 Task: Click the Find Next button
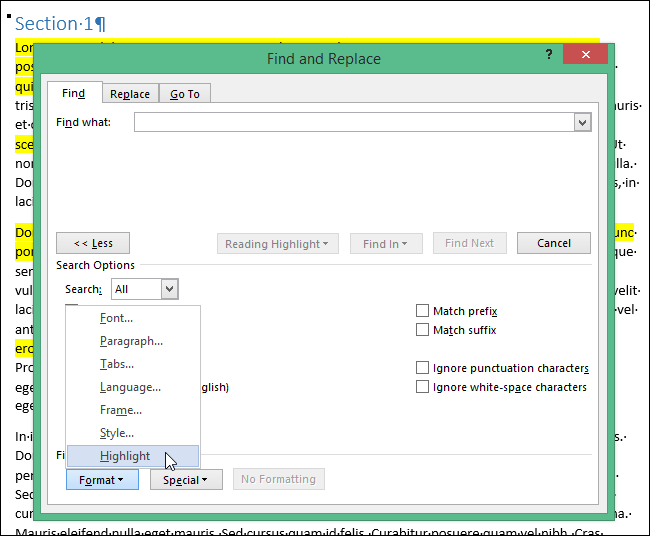click(x=470, y=243)
